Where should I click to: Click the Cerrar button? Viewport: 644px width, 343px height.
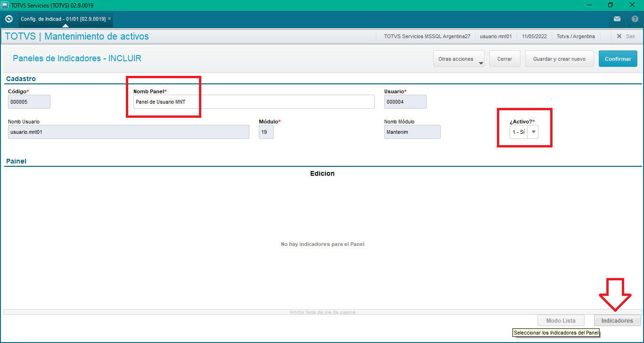point(504,59)
